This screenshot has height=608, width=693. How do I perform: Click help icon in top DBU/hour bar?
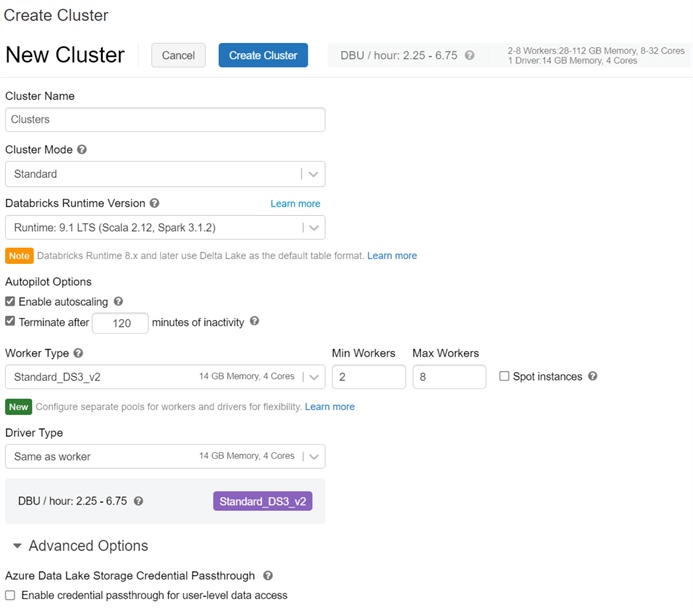click(470, 56)
